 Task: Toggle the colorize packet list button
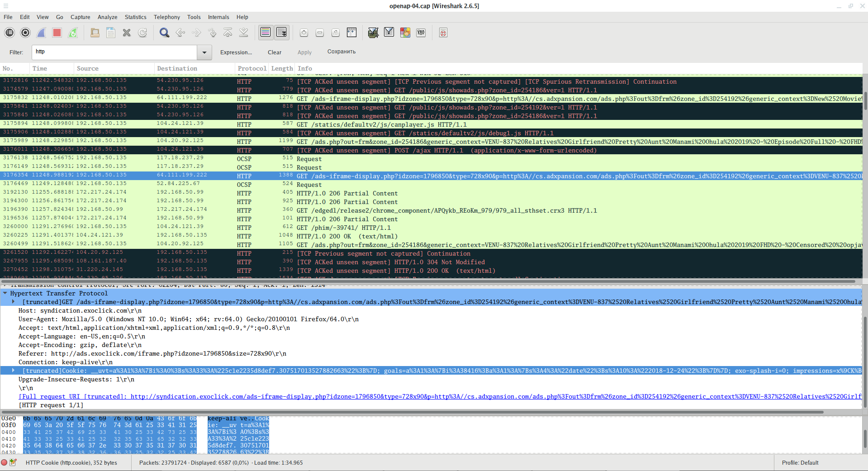click(x=266, y=33)
